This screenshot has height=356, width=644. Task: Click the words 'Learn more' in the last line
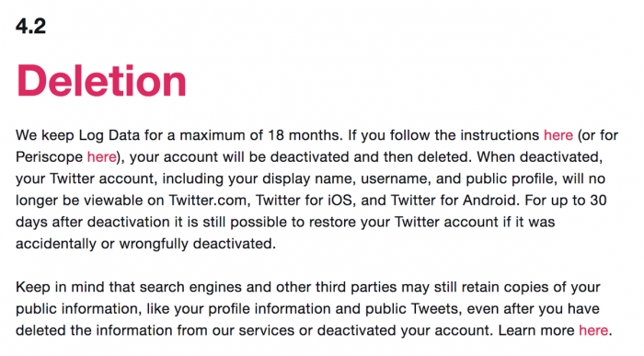click(x=536, y=330)
